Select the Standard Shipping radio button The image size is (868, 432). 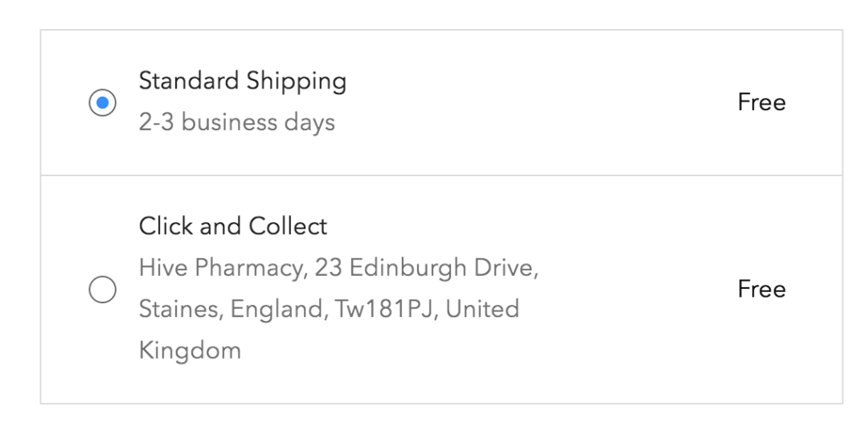(x=102, y=103)
